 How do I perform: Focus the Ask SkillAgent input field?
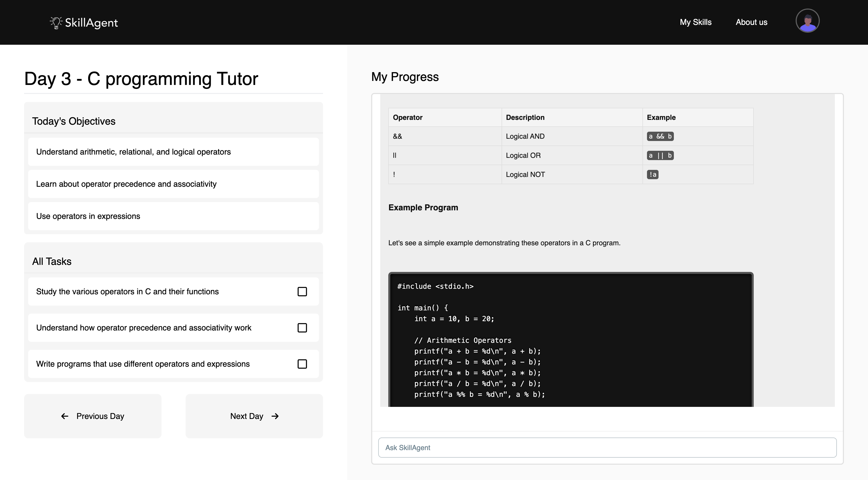[607, 448]
